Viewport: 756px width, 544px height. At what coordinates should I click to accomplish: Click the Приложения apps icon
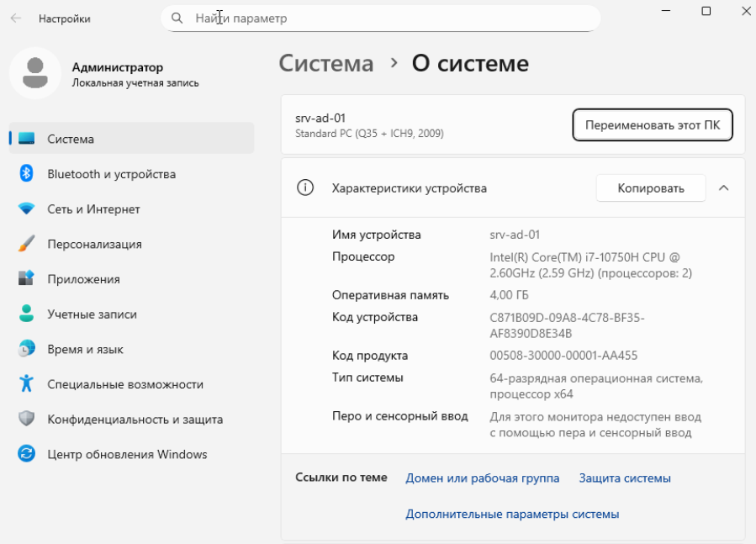click(x=27, y=278)
